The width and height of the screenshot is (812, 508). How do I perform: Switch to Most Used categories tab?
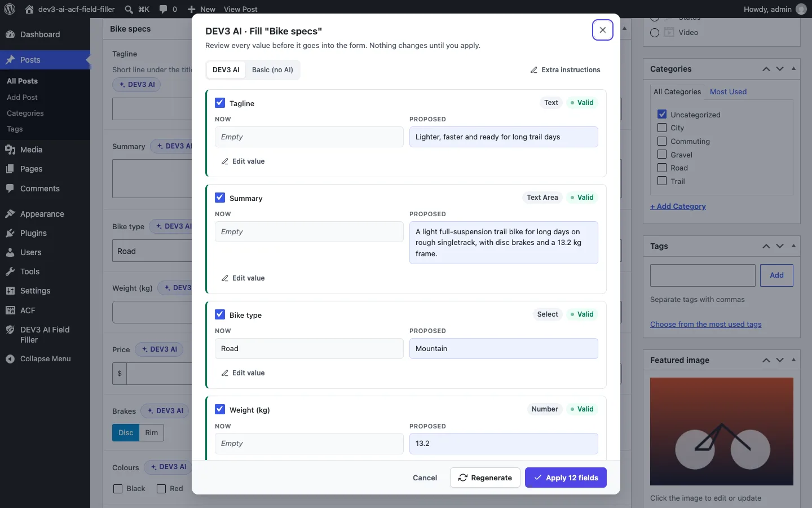[x=728, y=91]
